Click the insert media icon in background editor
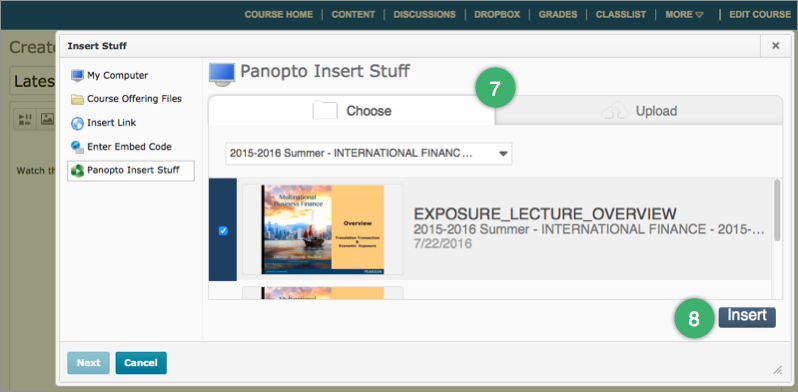The width and height of the screenshot is (798, 392). (25, 120)
